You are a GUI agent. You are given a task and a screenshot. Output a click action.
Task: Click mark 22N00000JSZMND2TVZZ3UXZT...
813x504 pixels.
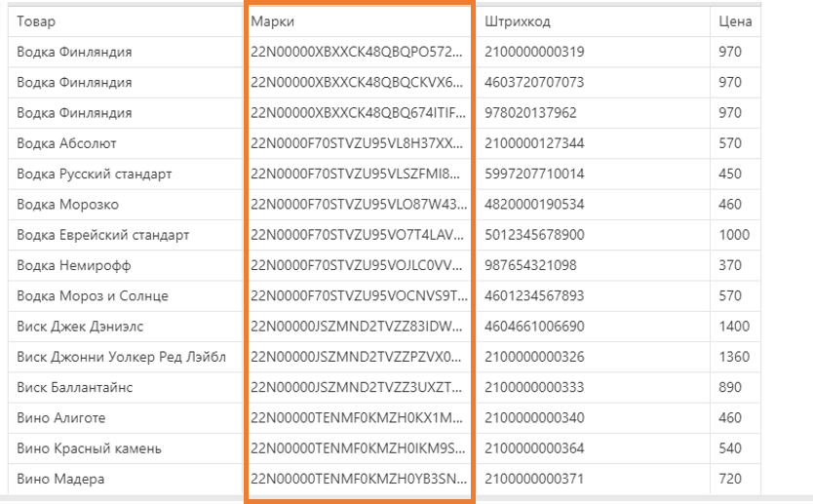click(x=357, y=387)
